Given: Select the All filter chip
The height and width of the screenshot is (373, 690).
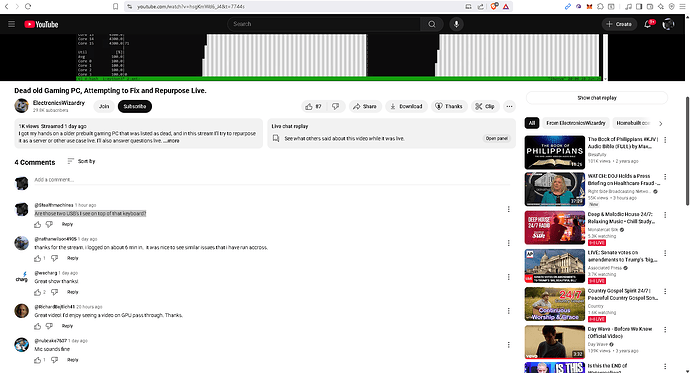Looking at the screenshot, I should [x=532, y=123].
